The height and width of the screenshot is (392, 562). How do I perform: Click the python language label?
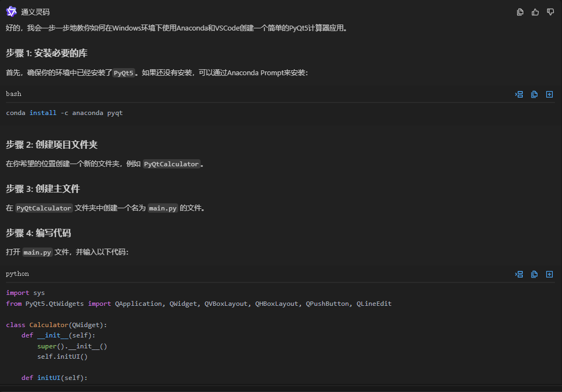(x=17, y=274)
